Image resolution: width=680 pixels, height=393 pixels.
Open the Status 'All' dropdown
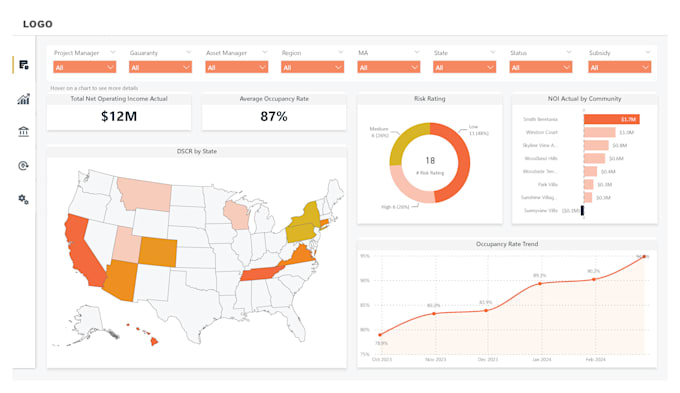click(x=541, y=67)
